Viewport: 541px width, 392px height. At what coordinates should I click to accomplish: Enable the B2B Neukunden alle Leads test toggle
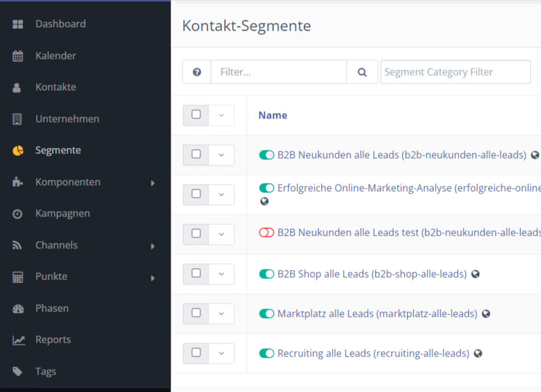[266, 233]
